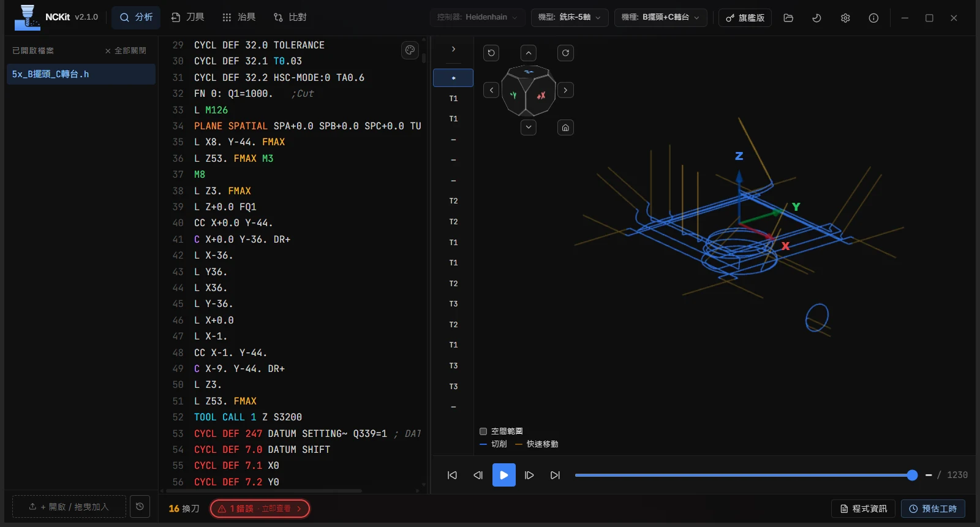Jump to the last toolpath step
980x527 pixels.
pyautogui.click(x=556, y=475)
